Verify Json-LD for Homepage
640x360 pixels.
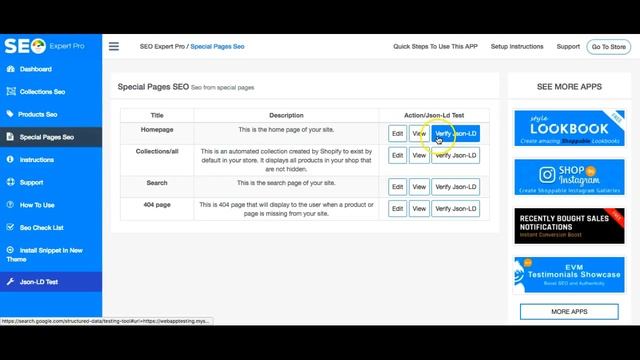[456, 133]
